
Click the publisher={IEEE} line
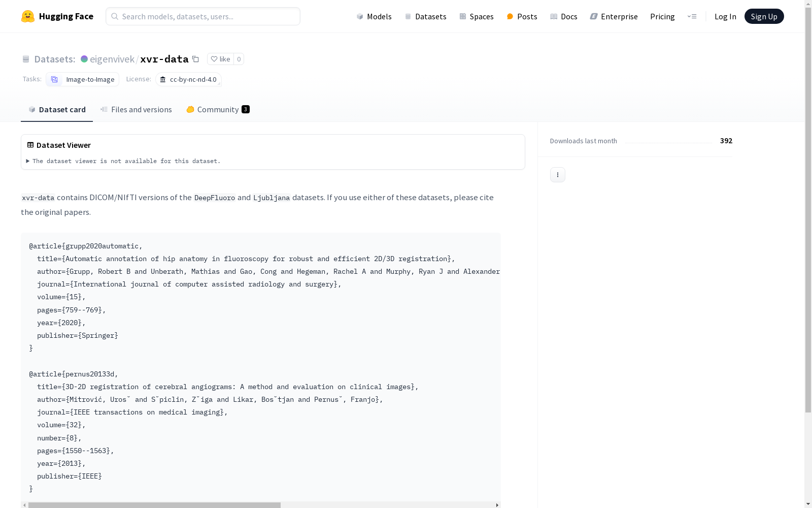coord(70,476)
